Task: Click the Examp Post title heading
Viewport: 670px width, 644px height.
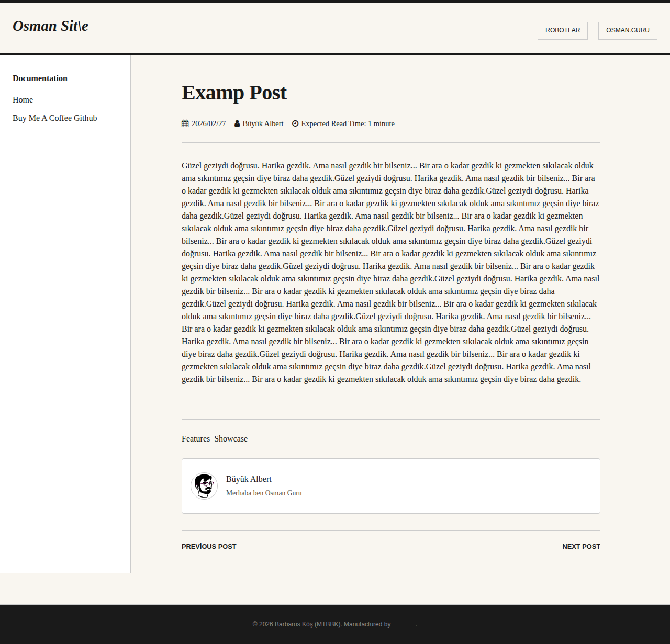Action: (x=234, y=93)
